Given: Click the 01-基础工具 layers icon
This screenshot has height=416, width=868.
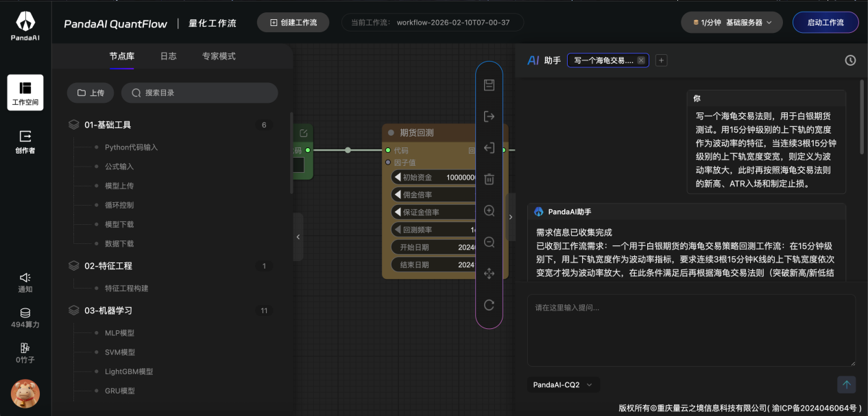Looking at the screenshot, I should click(x=74, y=125).
